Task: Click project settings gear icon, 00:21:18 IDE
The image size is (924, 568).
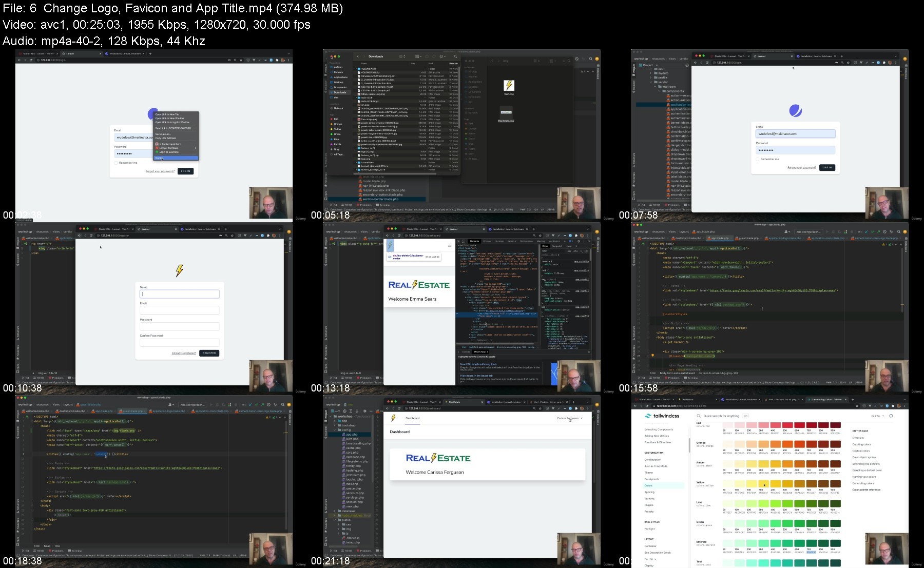Action: [x=364, y=411]
